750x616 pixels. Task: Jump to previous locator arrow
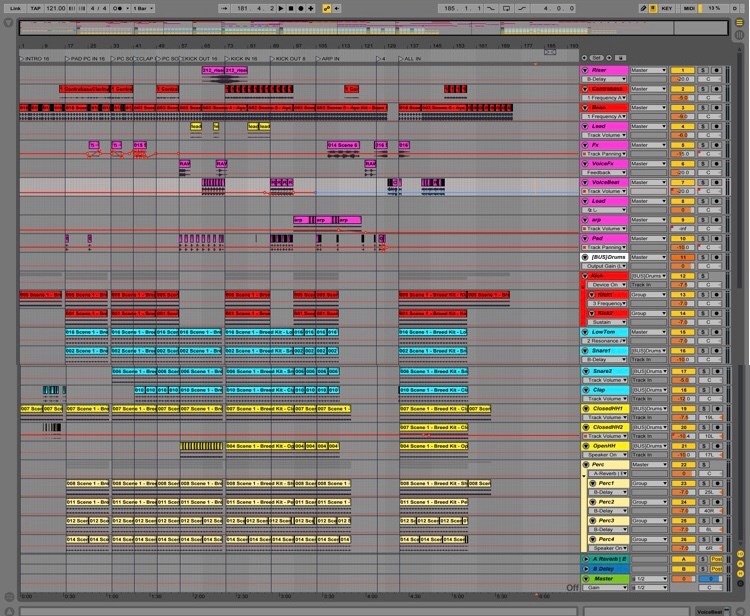pos(585,57)
